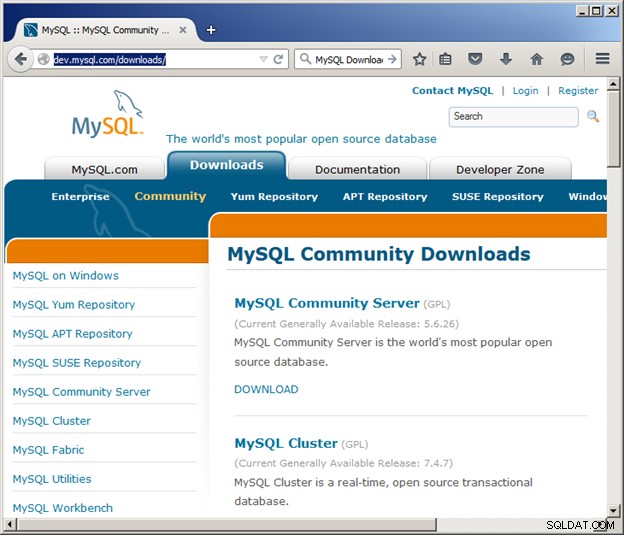Image resolution: width=624 pixels, height=535 pixels.
Task: Click the MySQL site Search input field
Action: pyautogui.click(x=513, y=117)
